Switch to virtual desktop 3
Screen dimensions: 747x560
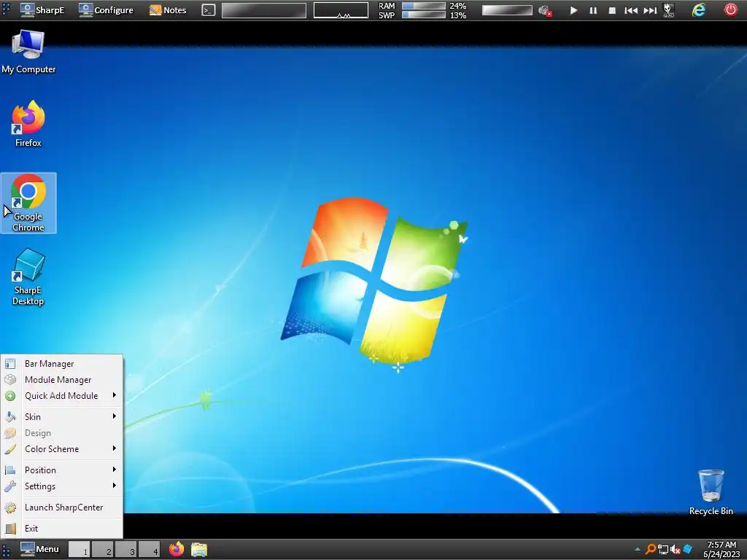126,550
